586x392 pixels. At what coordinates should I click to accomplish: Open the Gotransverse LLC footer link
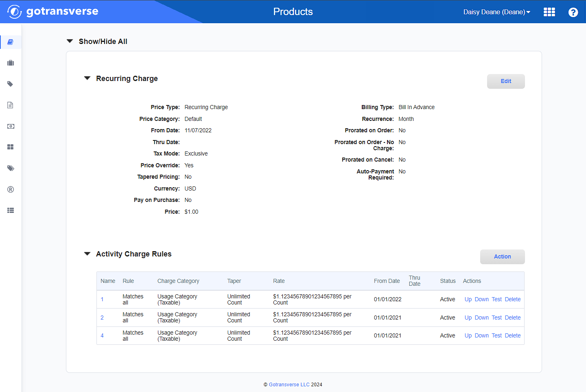point(289,384)
